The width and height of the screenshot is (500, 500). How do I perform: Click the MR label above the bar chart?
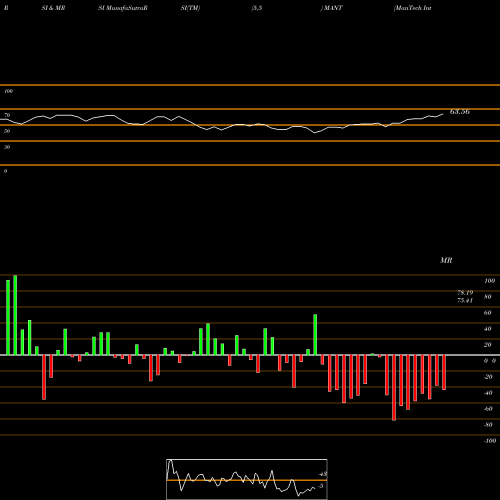[x=446, y=260]
